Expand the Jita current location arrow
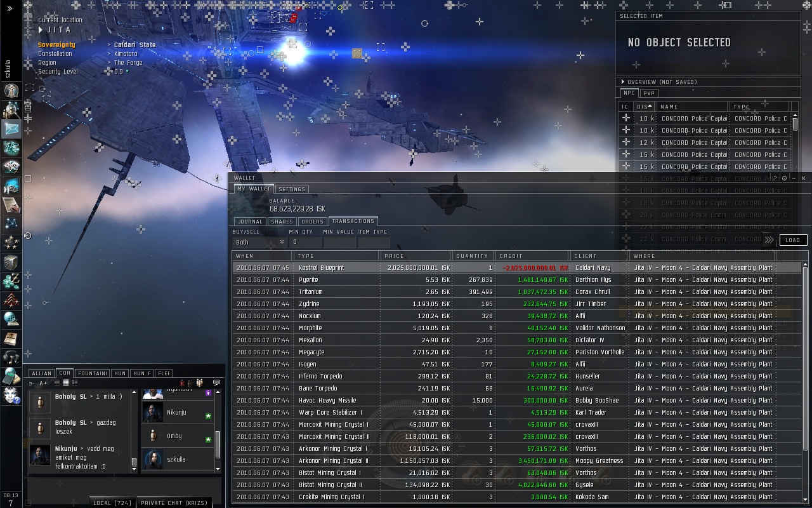812x508 pixels. click(41, 30)
